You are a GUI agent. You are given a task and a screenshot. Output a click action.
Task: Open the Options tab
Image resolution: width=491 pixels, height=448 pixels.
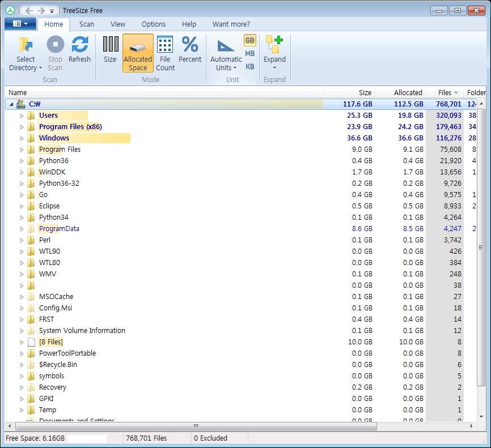154,24
